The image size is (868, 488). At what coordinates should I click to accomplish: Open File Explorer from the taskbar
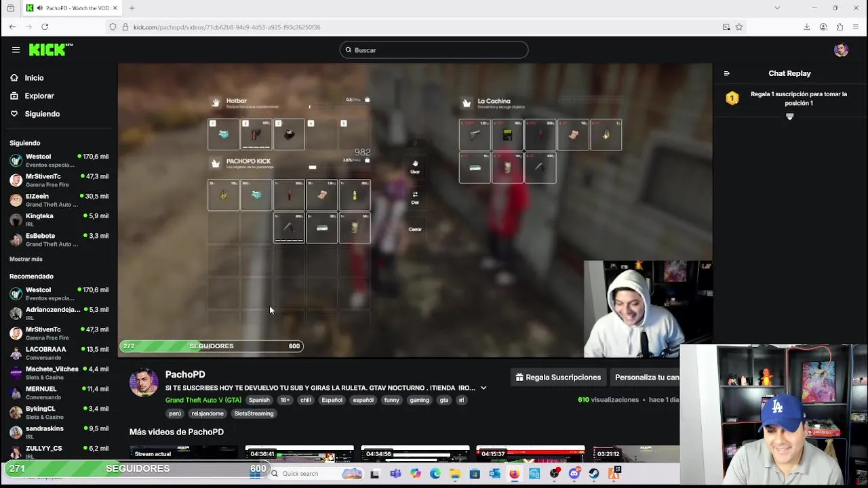point(455,474)
